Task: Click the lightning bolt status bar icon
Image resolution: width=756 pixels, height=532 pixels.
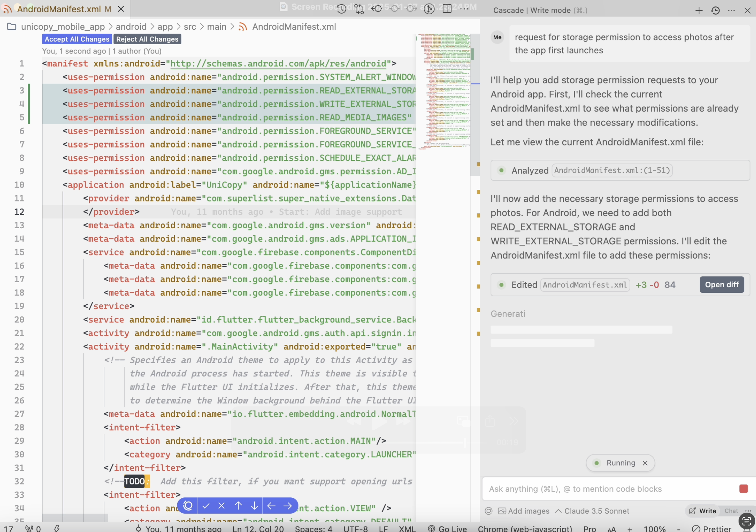Action: [x=57, y=528]
